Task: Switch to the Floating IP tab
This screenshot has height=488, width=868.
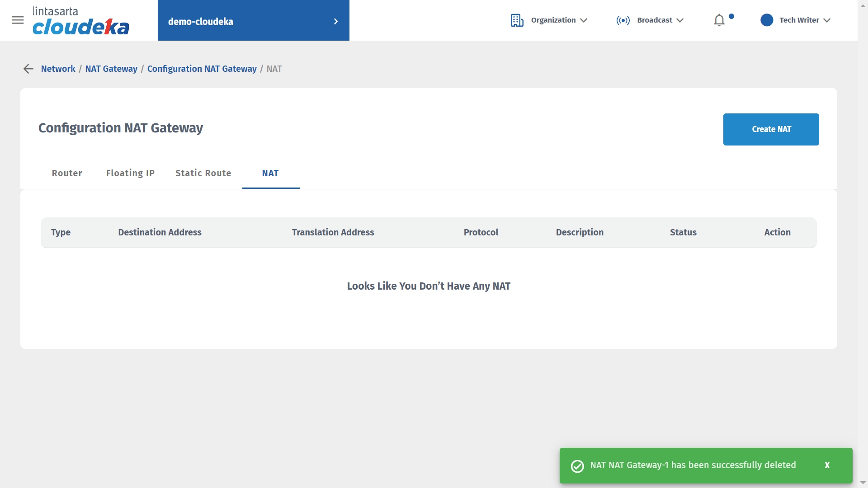Action: point(130,174)
